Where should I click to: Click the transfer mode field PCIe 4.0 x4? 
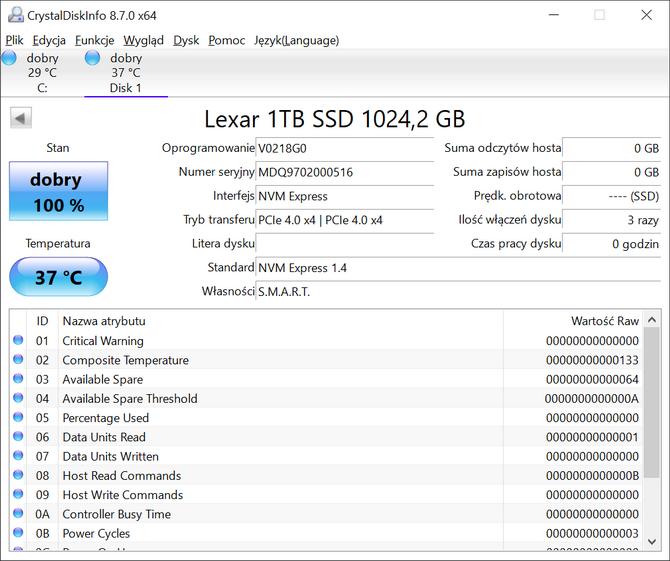(344, 220)
